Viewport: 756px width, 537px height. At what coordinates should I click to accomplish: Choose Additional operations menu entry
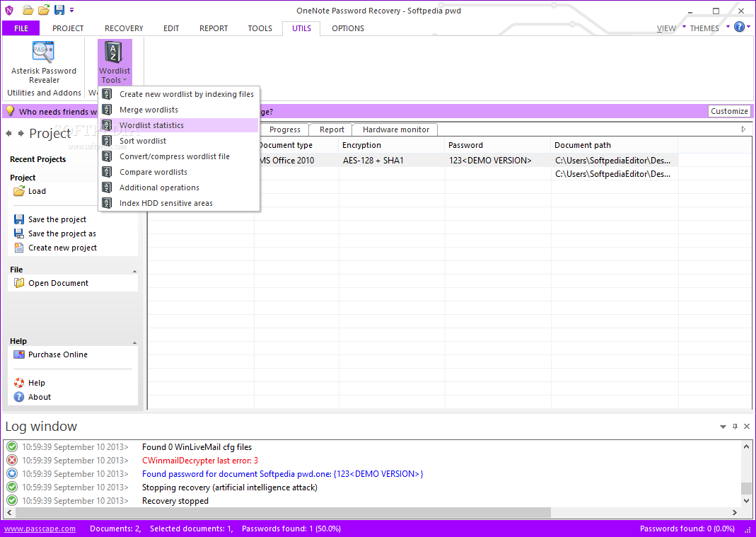click(x=179, y=187)
